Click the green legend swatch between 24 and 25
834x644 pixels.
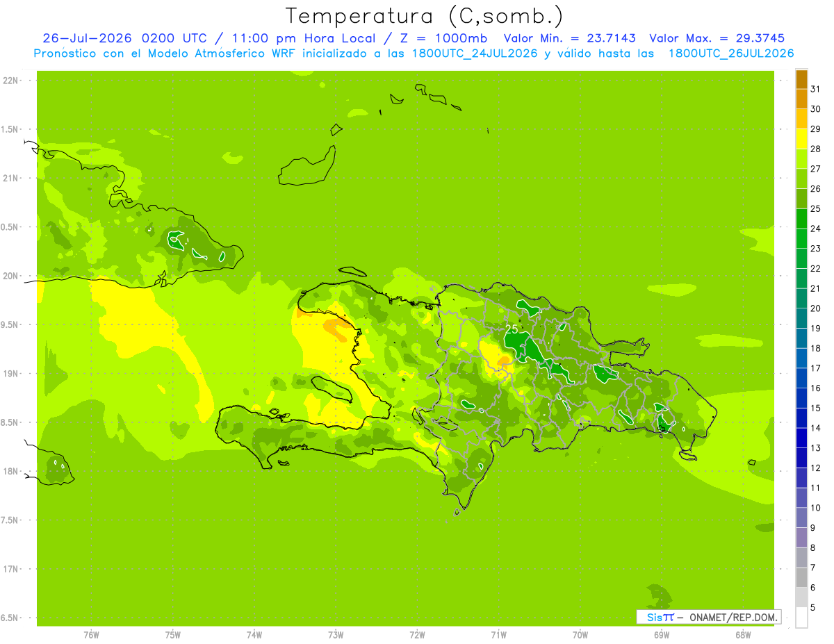[801, 219]
